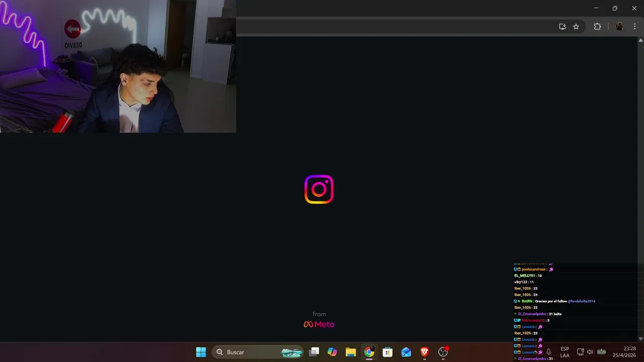Image resolution: width=644 pixels, height=362 pixels.
Task: Open Microsoft Store from the taskbar
Action: coord(387,352)
